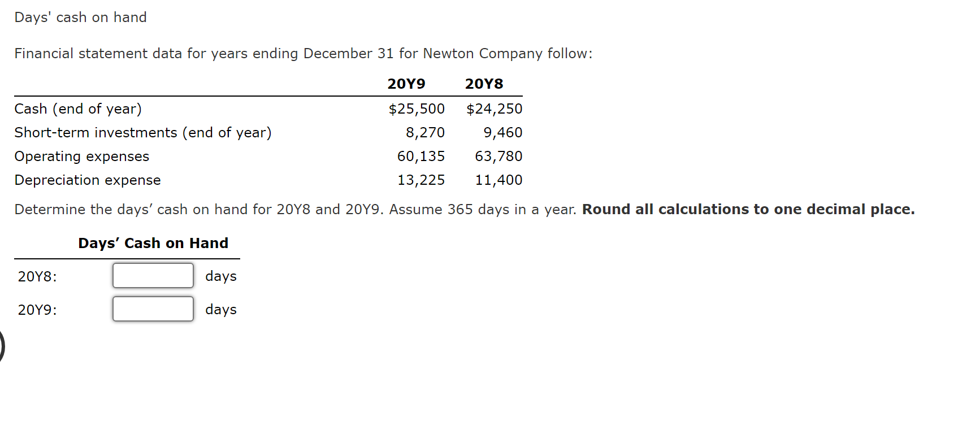Select the $25,500 cash value
The image size is (980, 434).
tap(416, 108)
